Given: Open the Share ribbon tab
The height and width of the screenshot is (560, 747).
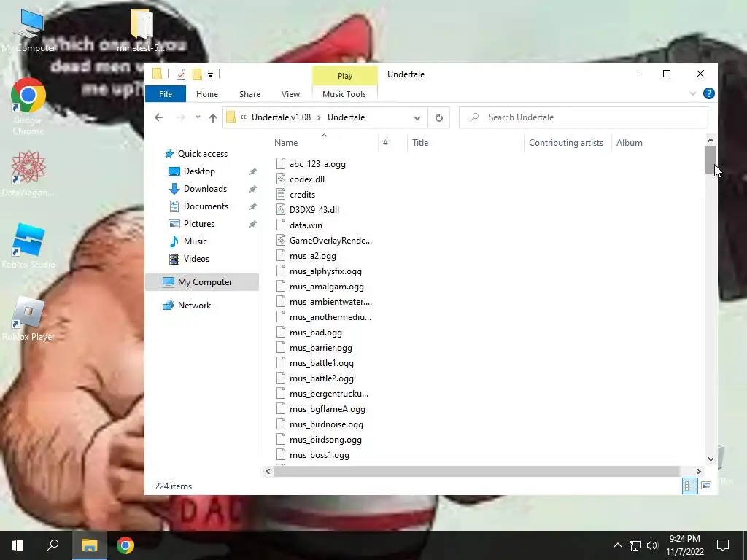Looking at the screenshot, I should (249, 94).
